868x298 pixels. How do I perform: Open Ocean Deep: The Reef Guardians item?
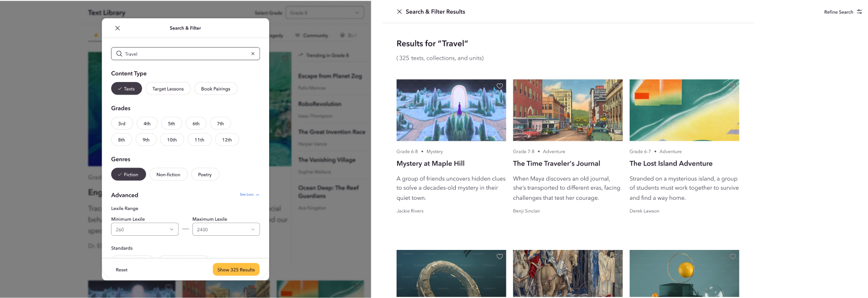coord(328,191)
